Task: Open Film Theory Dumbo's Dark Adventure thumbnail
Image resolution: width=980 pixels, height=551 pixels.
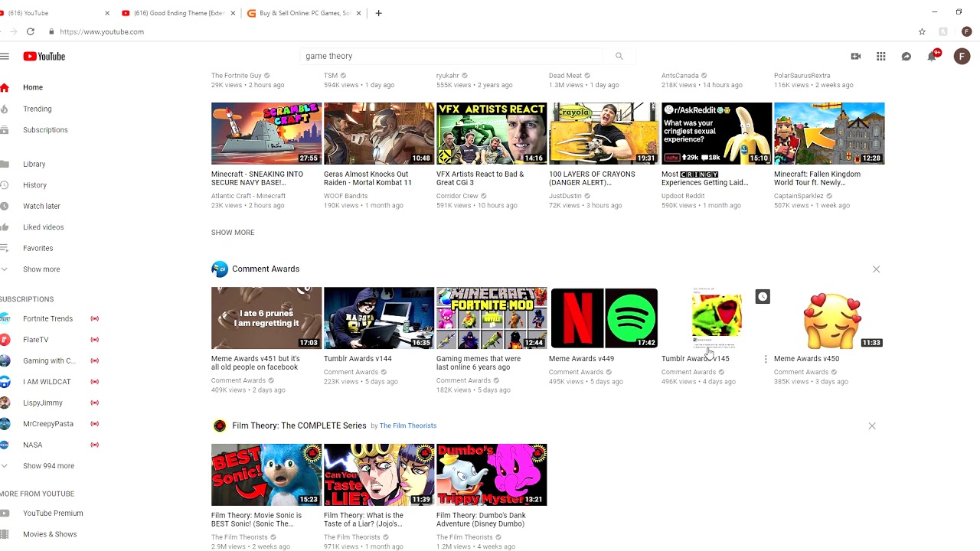Action: pyautogui.click(x=492, y=474)
